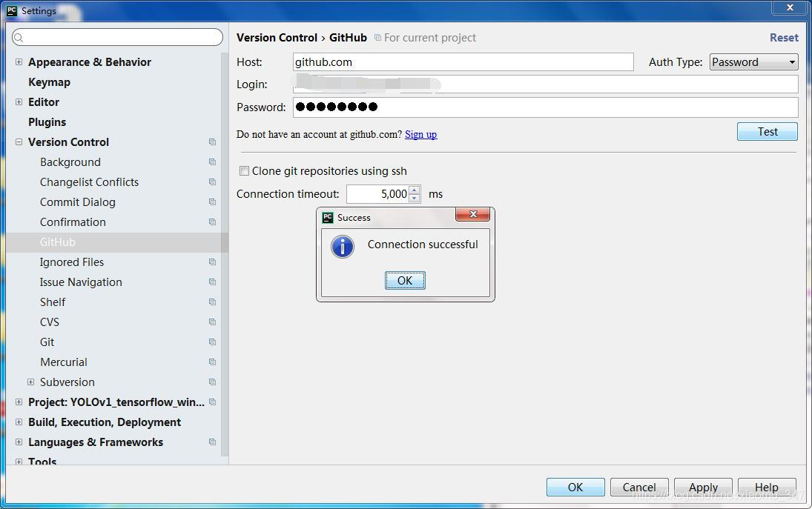Viewport: 812px width, 509px height.
Task: Click the project-scope icon beside Version Control
Action: pos(212,142)
